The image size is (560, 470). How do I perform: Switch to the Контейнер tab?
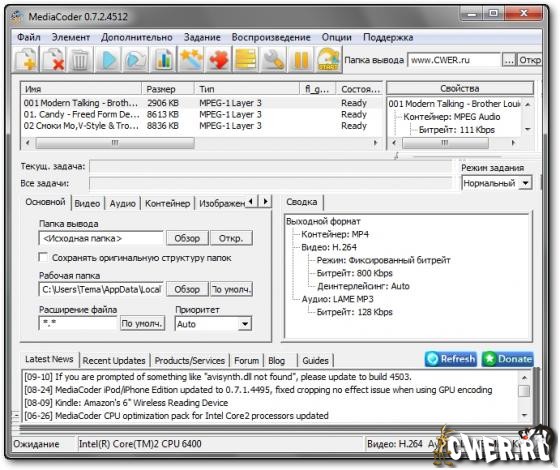[168, 204]
